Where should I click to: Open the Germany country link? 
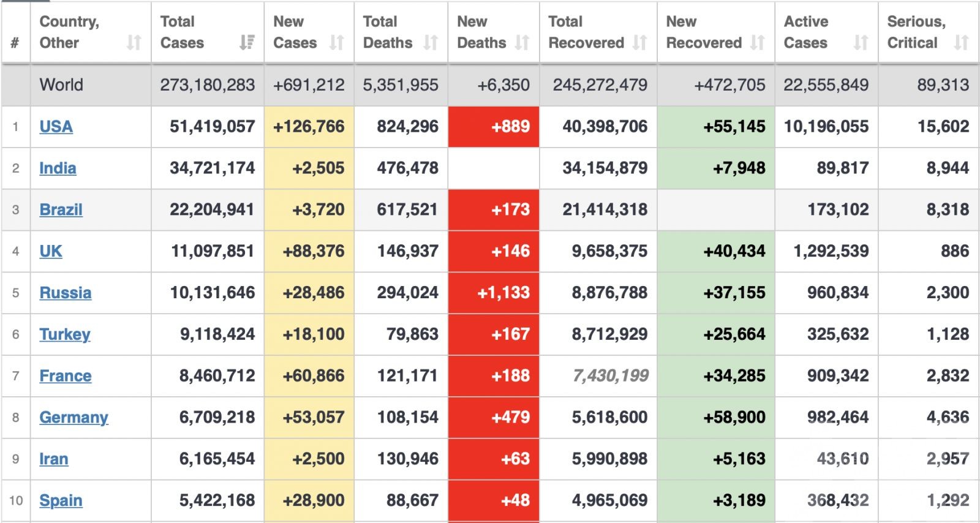coord(73,418)
